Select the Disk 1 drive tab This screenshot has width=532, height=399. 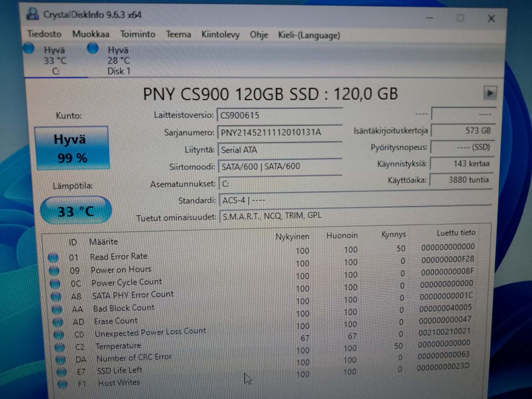coord(119,60)
